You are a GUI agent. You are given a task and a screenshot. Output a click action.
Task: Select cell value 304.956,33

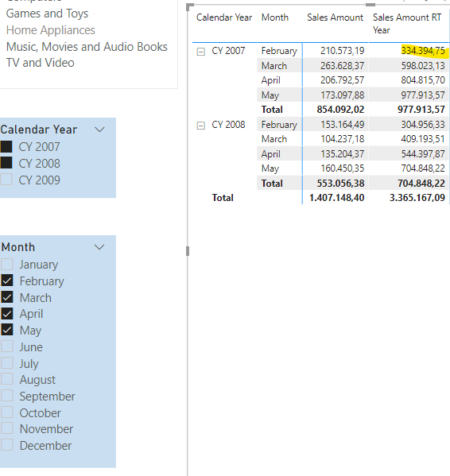[x=423, y=125]
